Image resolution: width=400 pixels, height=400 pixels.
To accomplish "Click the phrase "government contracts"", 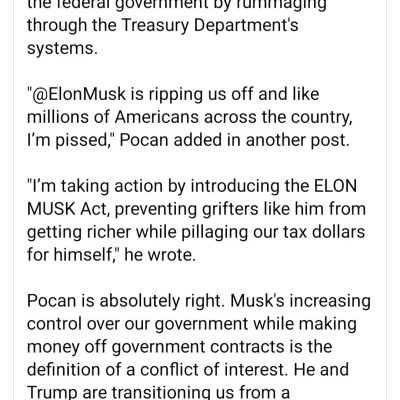I will pos(198,347).
